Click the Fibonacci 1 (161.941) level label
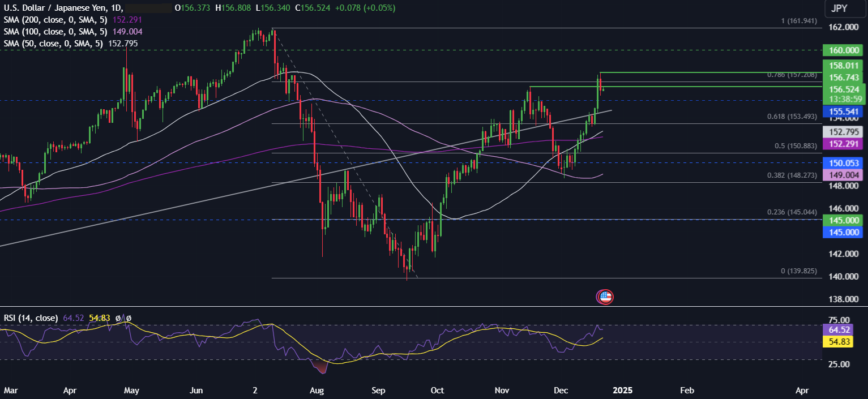Screen dimensions: 868x399 [x=799, y=20]
